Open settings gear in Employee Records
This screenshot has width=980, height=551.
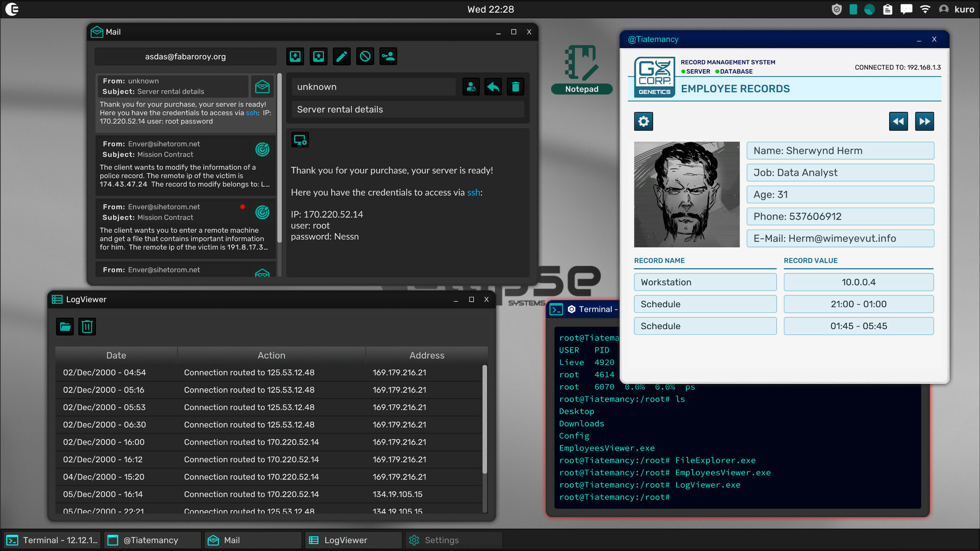click(x=644, y=121)
